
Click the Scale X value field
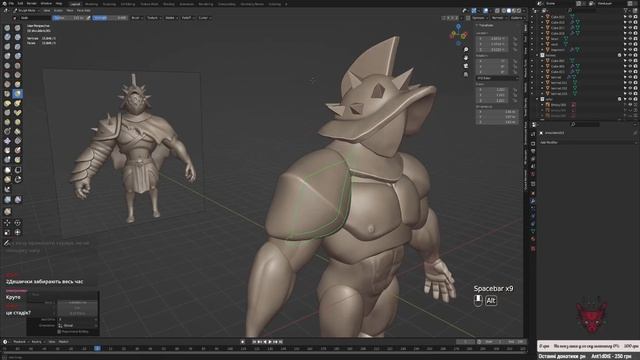click(492, 89)
